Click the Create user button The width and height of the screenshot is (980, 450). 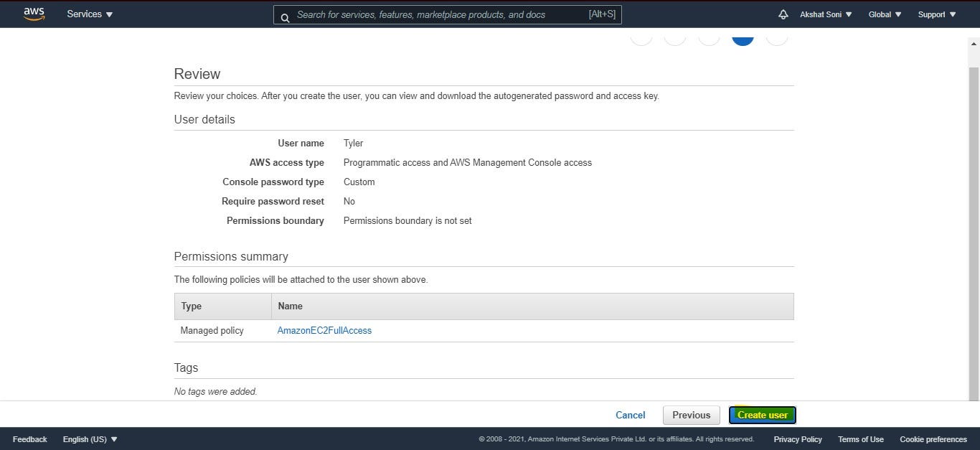762,415
